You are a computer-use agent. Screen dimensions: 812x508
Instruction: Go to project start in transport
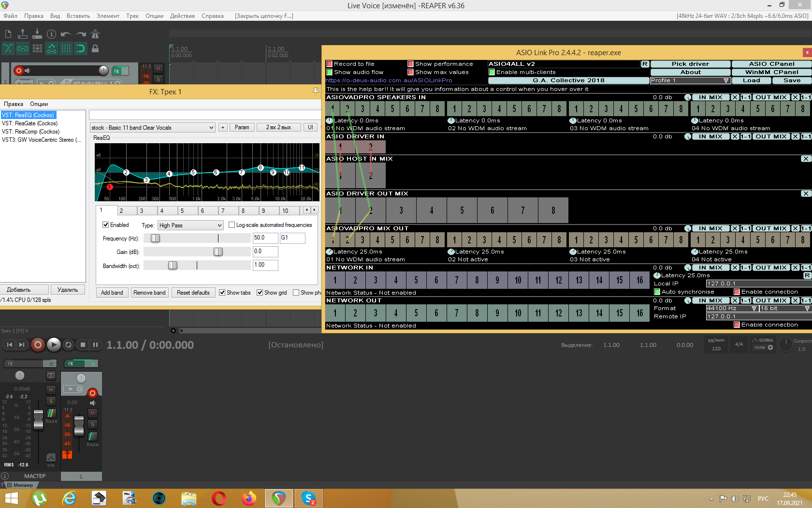[9, 345]
